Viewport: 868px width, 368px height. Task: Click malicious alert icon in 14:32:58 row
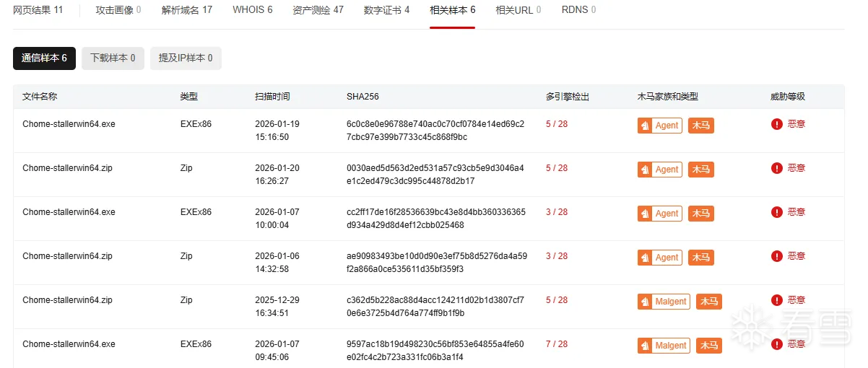tap(777, 256)
